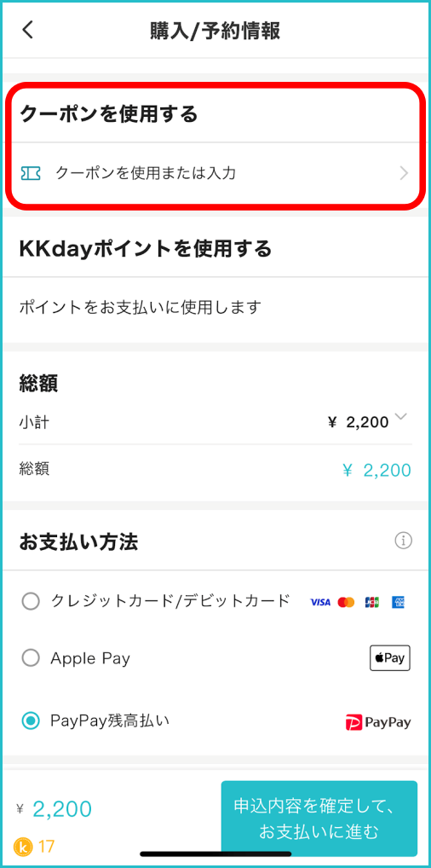Expand the 小計 price breakdown chevron
Viewport: 431px width, 868px height.
(x=402, y=418)
